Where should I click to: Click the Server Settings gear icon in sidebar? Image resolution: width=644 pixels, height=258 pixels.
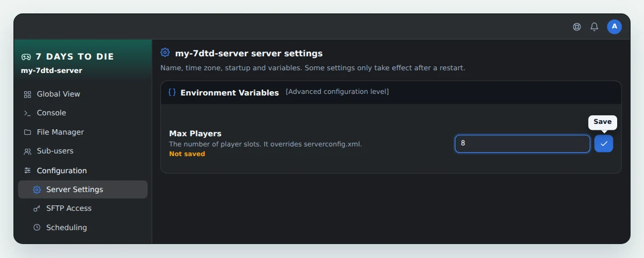click(36, 190)
